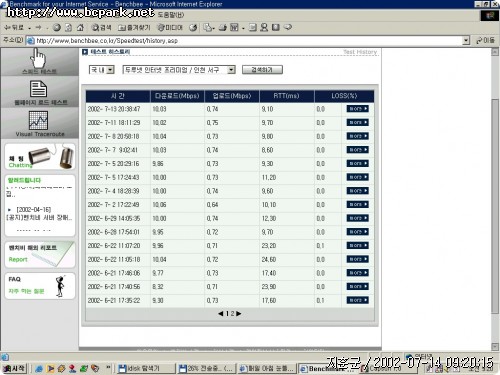Click the scroll down arrow of page scrollbar
The image size is (500, 375).
tap(495, 347)
